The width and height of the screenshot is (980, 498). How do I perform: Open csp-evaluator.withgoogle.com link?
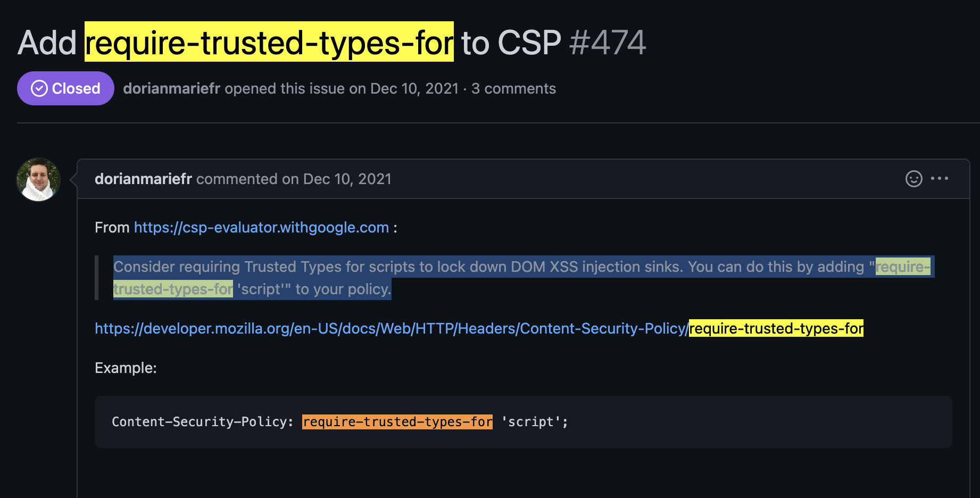point(261,227)
